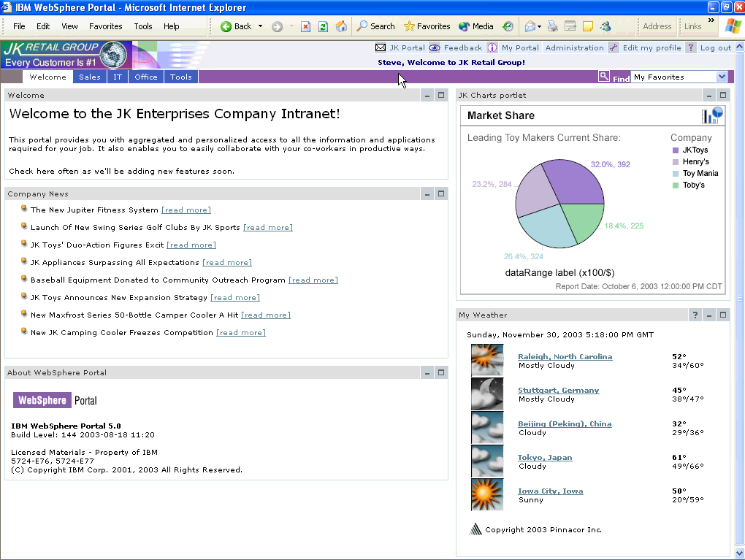Open the Edit menu
This screenshot has height=560, width=745.
(43, 26)
